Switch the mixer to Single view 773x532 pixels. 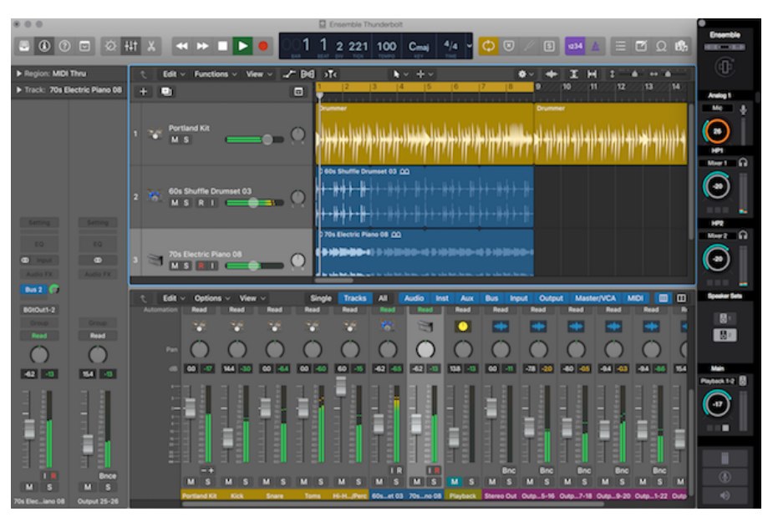321,298
